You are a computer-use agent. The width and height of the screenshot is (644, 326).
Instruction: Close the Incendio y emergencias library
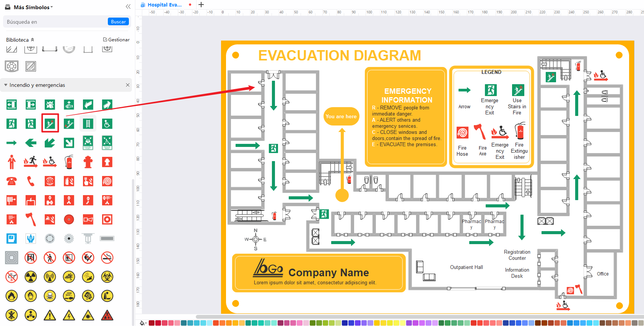click(x=128, y=85)
